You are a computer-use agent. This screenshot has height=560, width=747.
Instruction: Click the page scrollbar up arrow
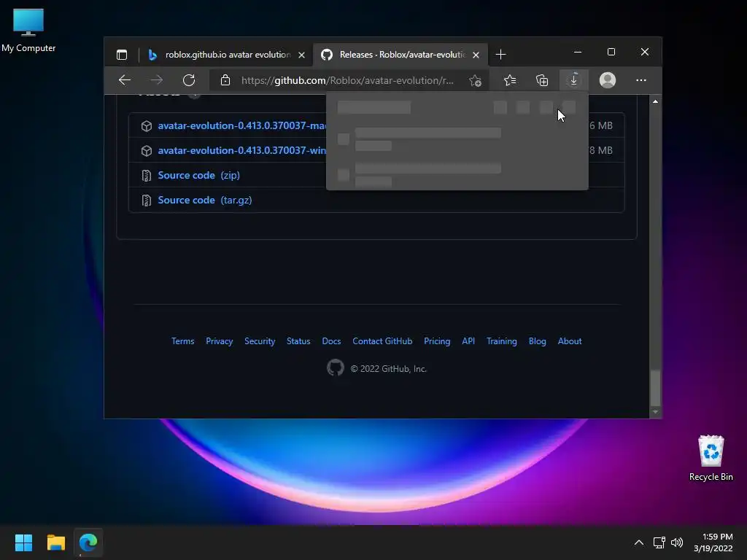(x=656, y=101)
